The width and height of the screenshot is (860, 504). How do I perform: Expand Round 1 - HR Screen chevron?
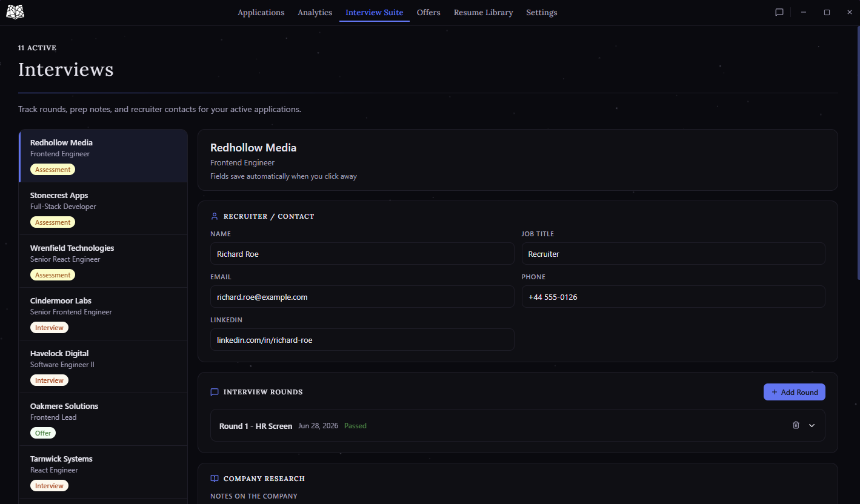coord(812,425)
